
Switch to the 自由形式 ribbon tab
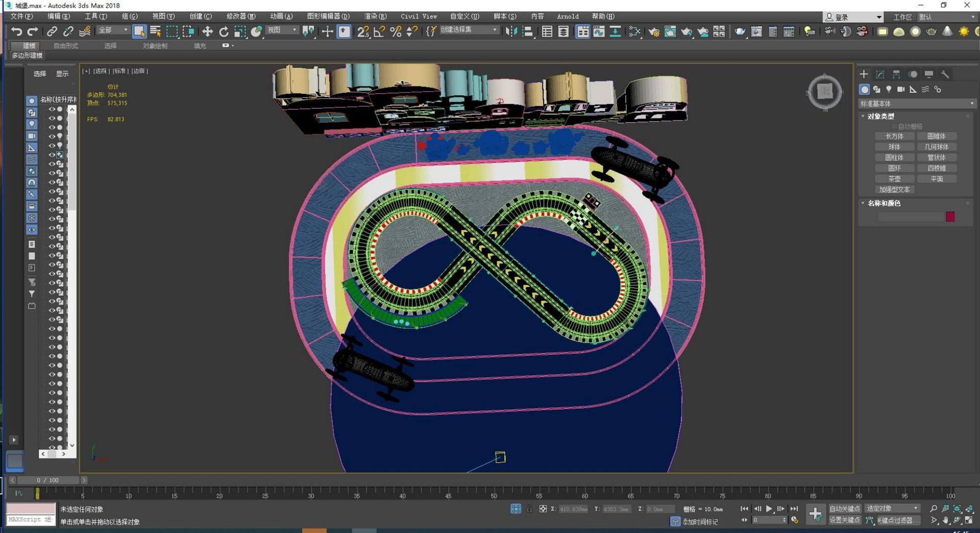click(66, 46)
